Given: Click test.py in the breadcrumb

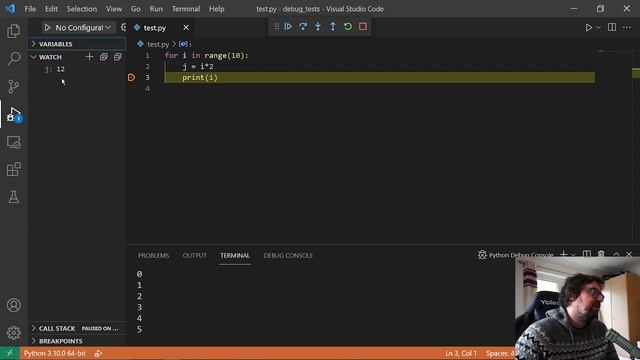Looking at the screenshot, I should tap(158, 44).
